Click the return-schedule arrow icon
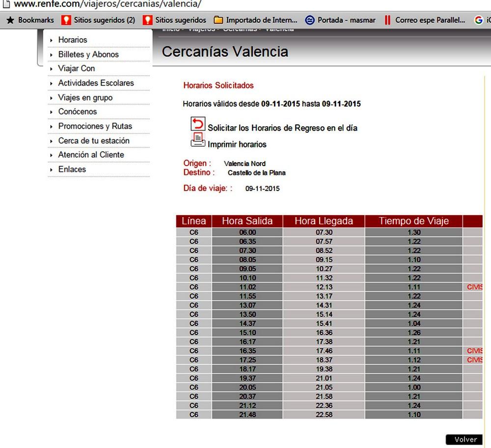The height and width of the screenshot is (448, 491). coord(197,124)
